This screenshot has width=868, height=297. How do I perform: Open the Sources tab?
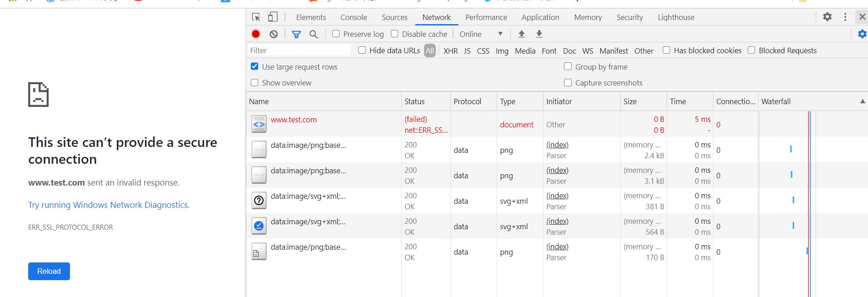click(394, 17)
